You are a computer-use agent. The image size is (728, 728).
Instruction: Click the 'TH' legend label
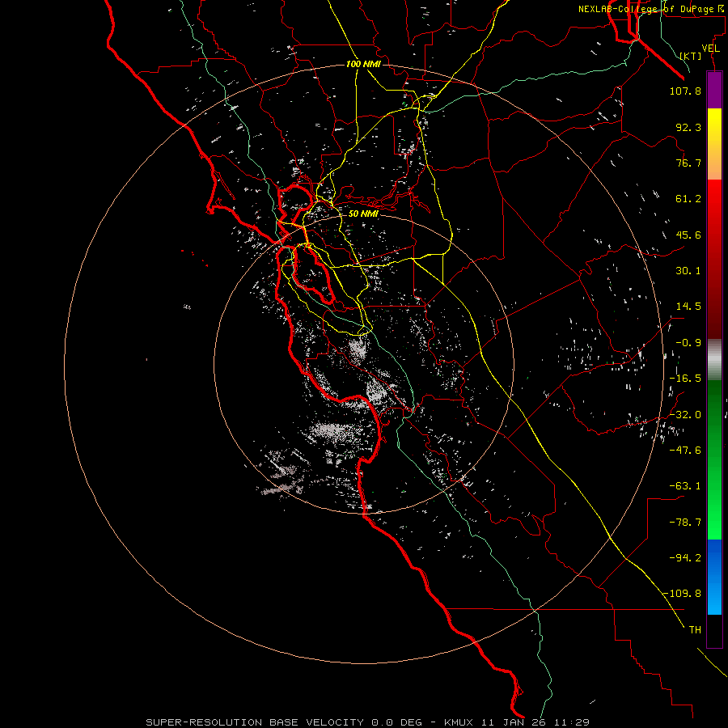click(x=695, y=630)
